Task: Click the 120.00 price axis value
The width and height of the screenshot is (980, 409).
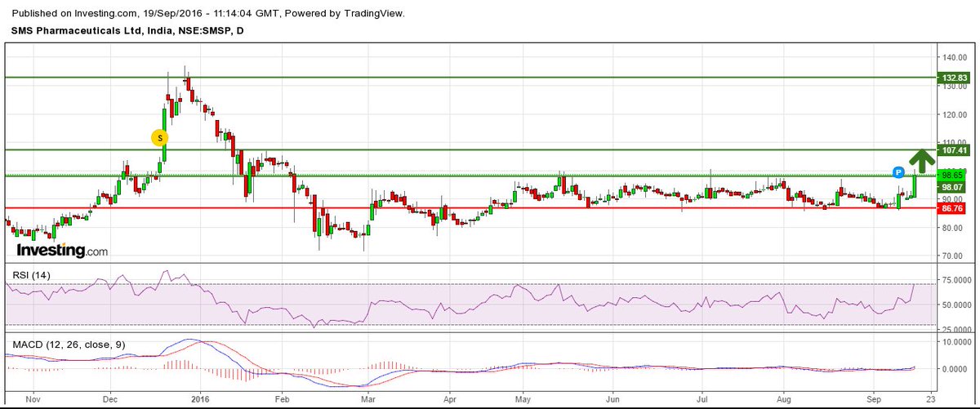Action: click(x=953, y=115)
